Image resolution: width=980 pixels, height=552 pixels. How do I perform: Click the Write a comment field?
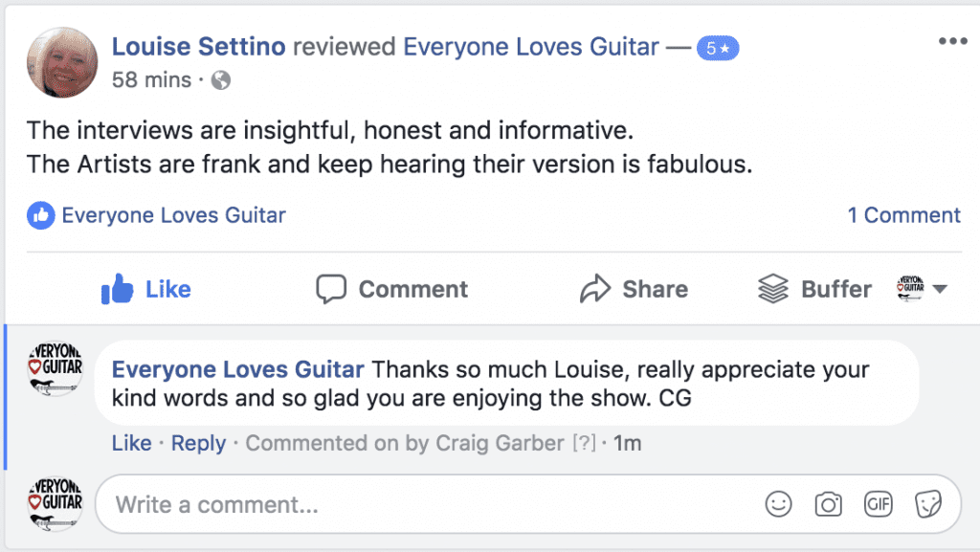431,504
